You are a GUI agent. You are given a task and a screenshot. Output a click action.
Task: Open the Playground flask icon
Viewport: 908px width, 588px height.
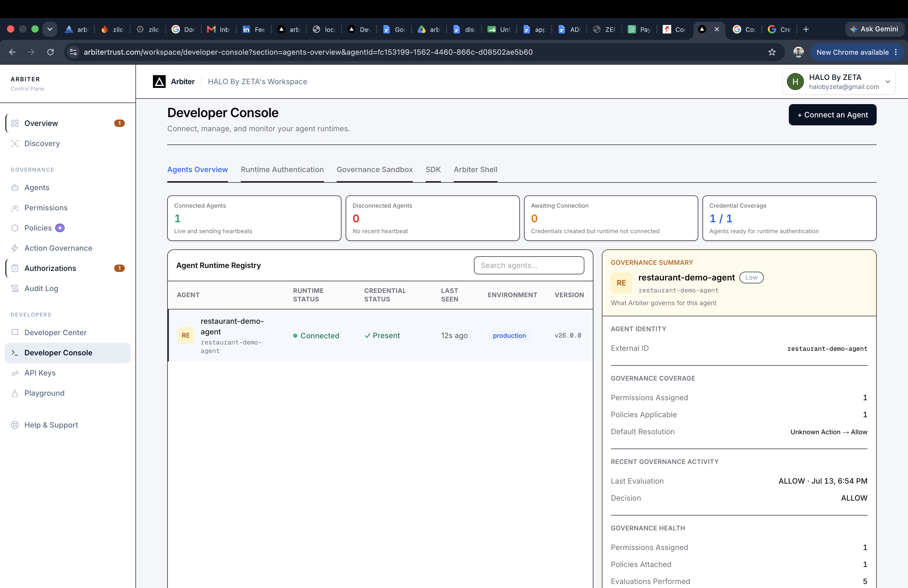point(15,393)
